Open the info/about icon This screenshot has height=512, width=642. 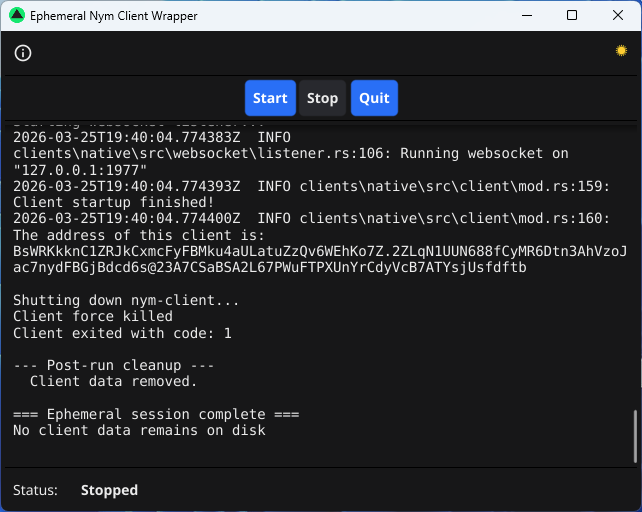[x=23, y=53]
